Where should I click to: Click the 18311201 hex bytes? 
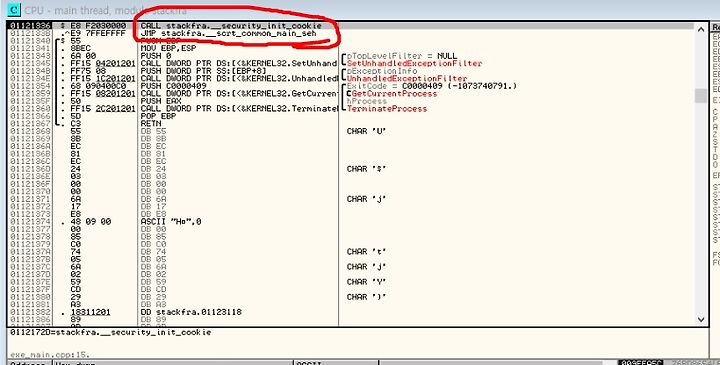[90, 312]
